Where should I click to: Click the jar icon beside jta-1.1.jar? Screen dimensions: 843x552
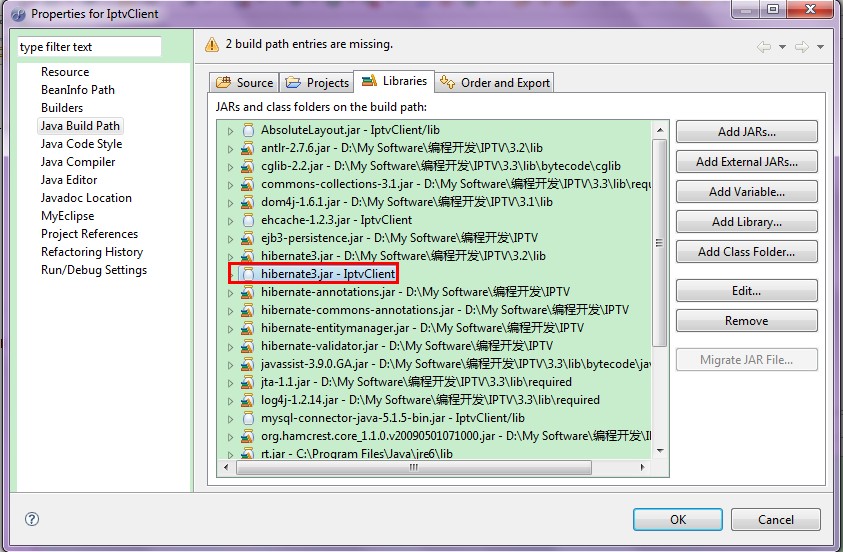tap(248, 382)
